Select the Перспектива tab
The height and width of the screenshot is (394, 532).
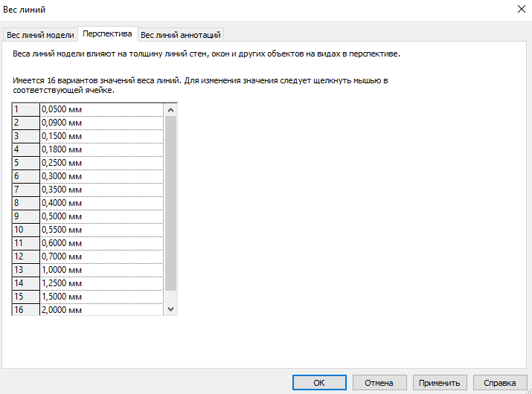[108, 34]
